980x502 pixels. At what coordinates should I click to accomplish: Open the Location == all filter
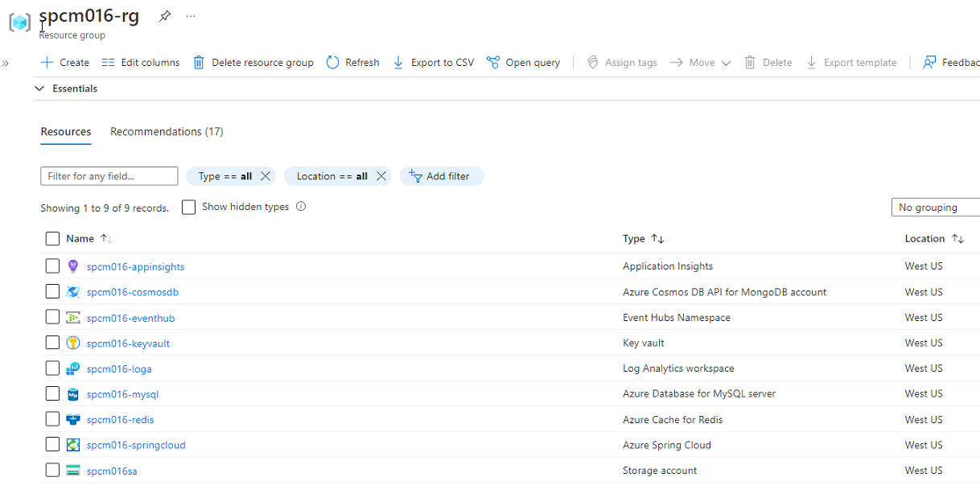coord(331,176)
